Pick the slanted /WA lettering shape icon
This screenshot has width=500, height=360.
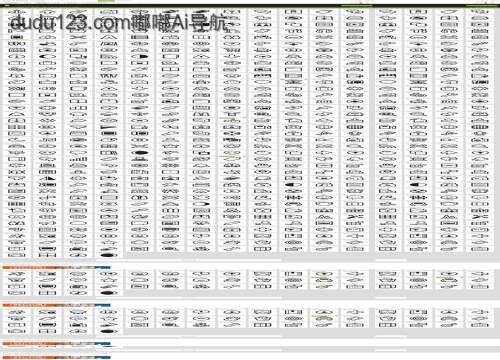click(x=109, y=43)
